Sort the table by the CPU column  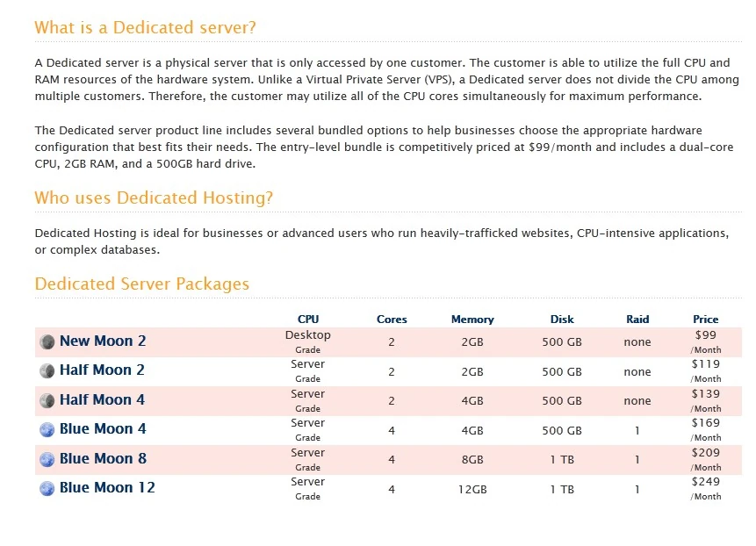coord(308,319)
